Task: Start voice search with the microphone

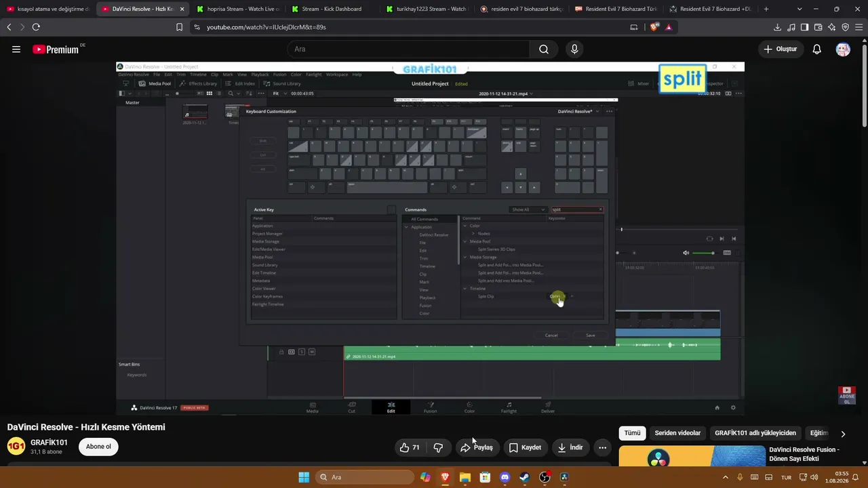Action: click(574, 49)
